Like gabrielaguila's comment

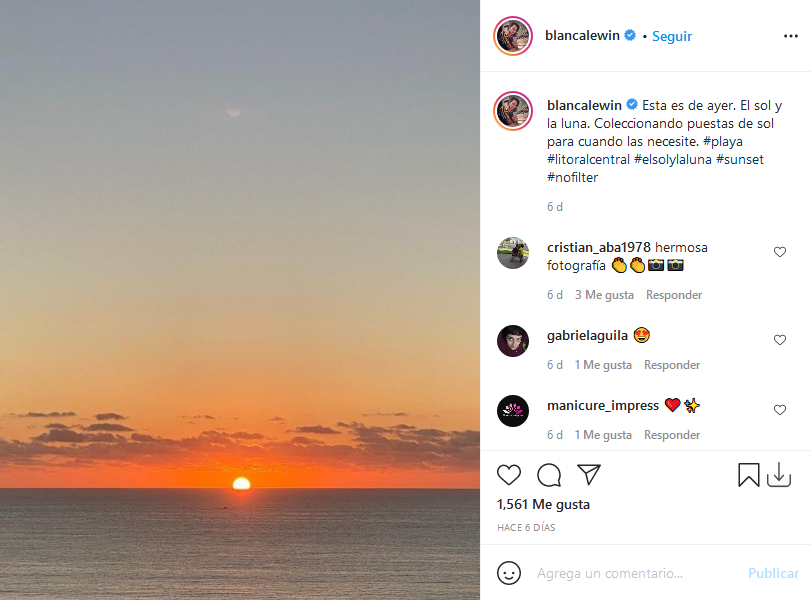pos(780,340)
